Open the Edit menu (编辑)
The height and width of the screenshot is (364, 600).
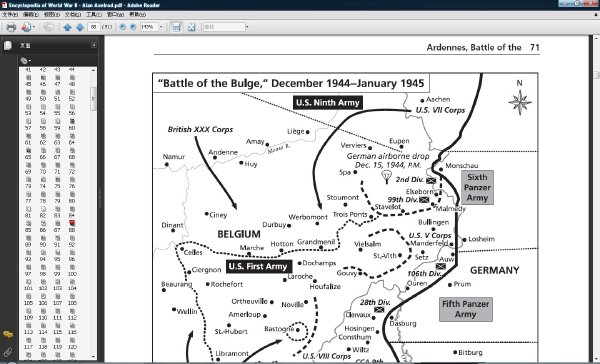tap(31, 15)
